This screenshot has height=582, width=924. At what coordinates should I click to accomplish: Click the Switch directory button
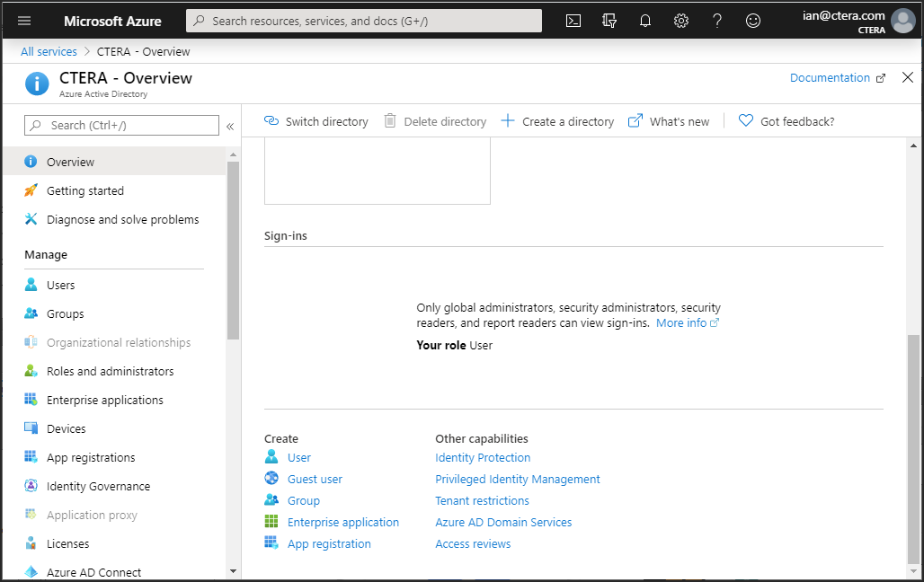[315, 121]
